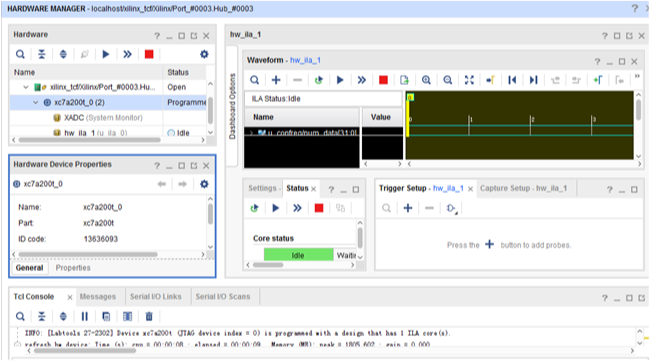Go to first time in waveform
651x362 pixels.
tap(512, 80)
